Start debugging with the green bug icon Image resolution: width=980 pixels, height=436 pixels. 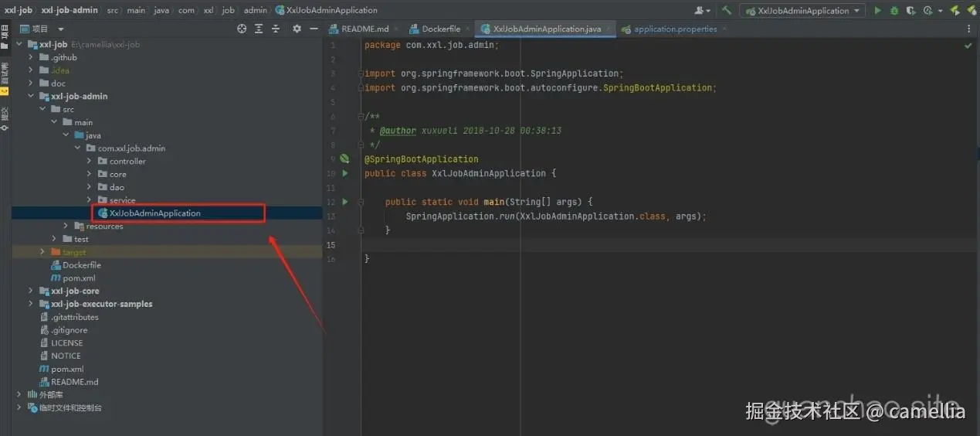pyautogui.click(x=894, y=11)
